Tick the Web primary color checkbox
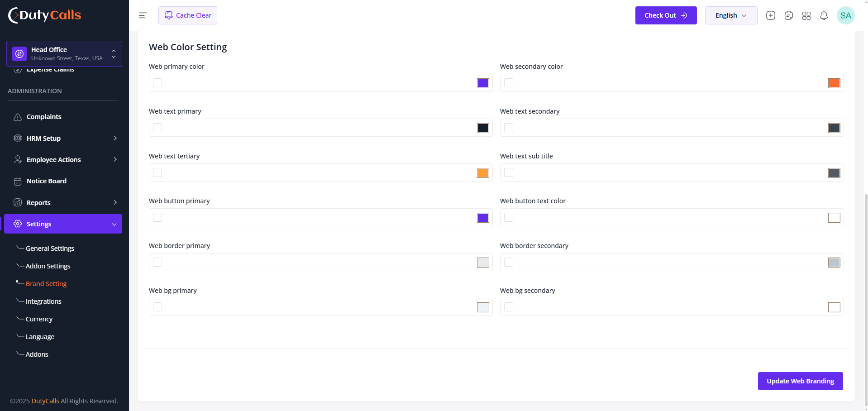This screenshot has width=868, height=411. pyautogui.click(x=157, y=83)
